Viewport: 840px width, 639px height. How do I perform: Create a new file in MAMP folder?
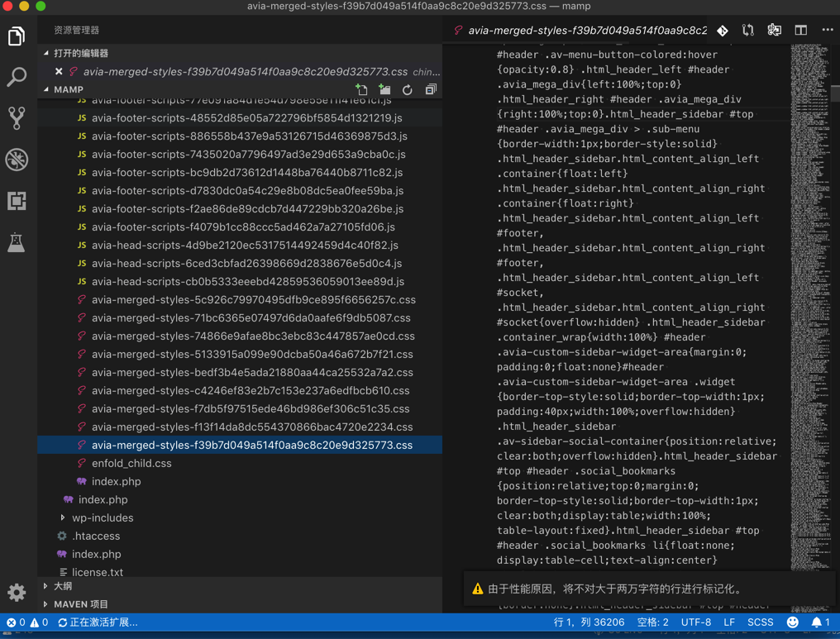click(361, 89)
